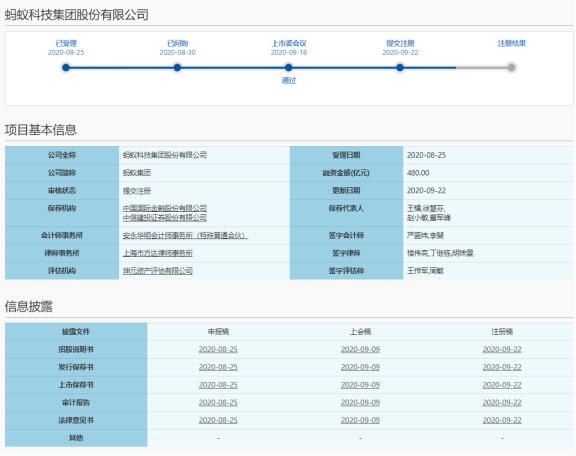Screen dimensions: 576x456
Task: Click the 上市委会议 timeline dot
Action: pos(288,68)
